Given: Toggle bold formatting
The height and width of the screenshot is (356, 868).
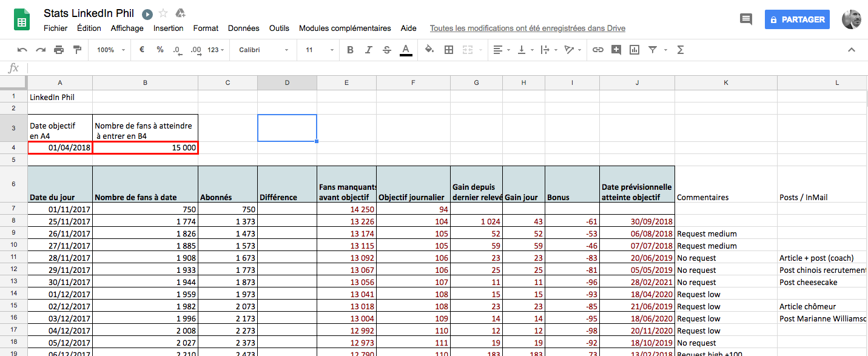Looking at the screenshot, I should click(350, 50).
